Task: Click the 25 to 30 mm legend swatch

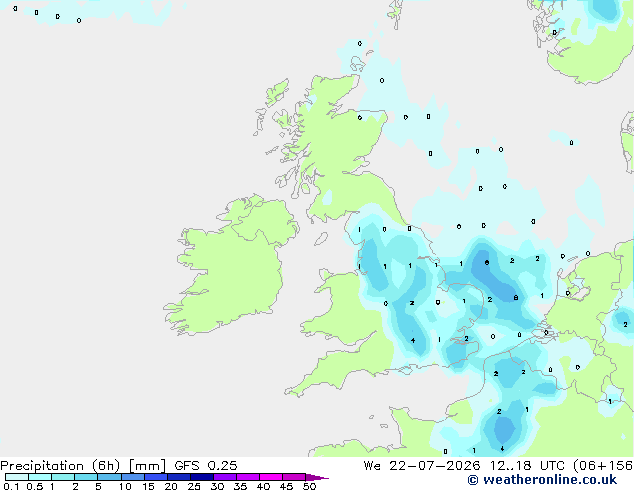Action: [202, 477]
